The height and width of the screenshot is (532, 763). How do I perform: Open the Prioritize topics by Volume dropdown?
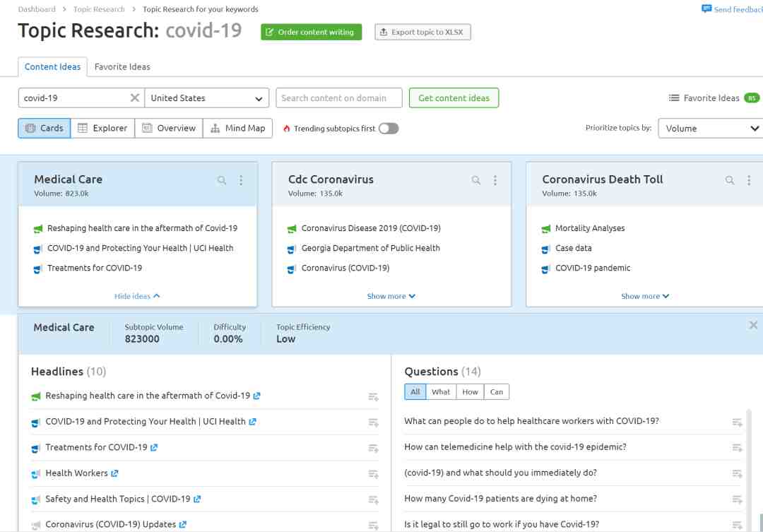point(711,129)
